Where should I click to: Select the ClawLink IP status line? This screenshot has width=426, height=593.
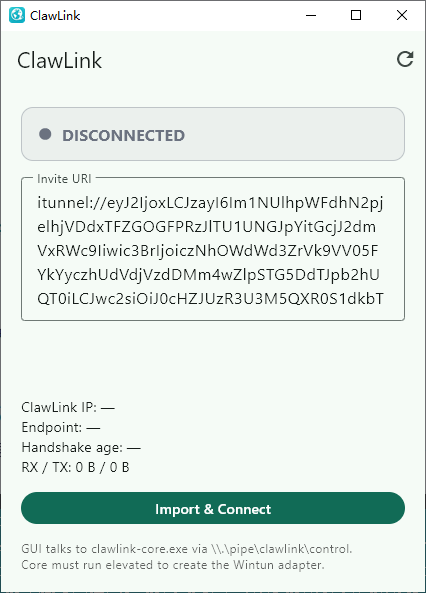coord(68,407)
